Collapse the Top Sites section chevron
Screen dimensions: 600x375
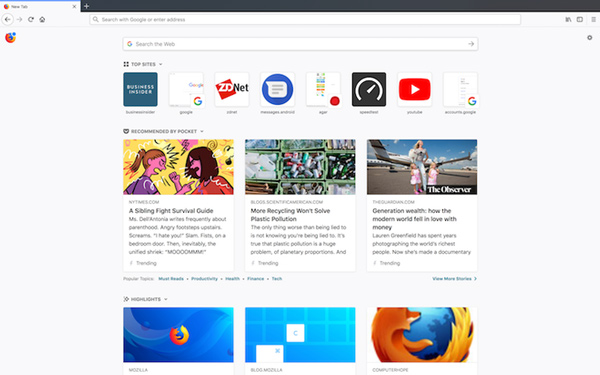point(161,64)
